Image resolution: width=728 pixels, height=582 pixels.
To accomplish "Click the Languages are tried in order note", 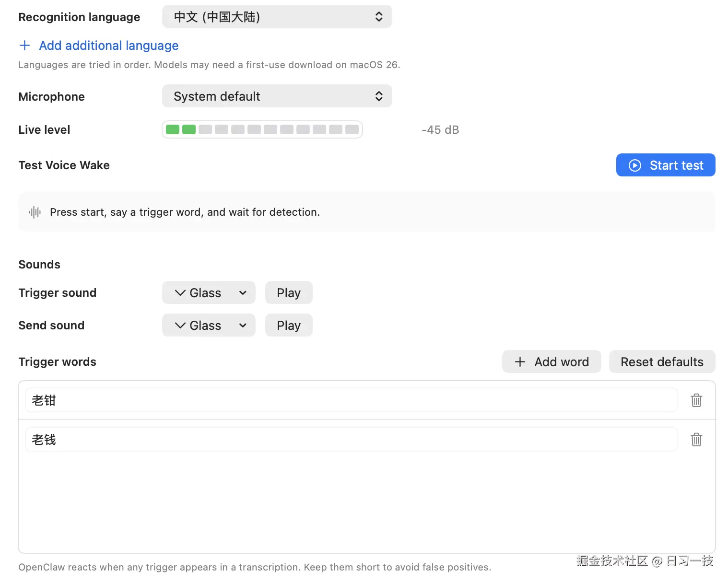I will click(209, 65).
